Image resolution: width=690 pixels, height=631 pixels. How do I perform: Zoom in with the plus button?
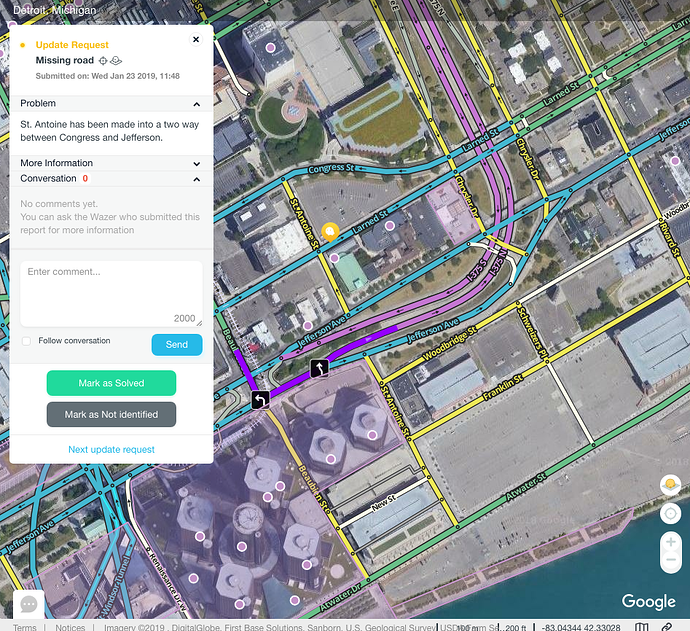pos(669,543)
